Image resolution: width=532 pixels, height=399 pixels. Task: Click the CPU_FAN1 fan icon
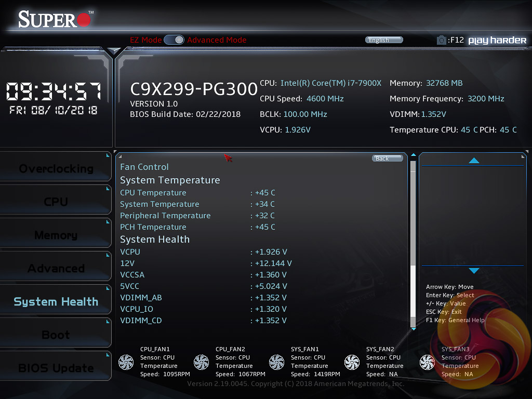point(126,362)
